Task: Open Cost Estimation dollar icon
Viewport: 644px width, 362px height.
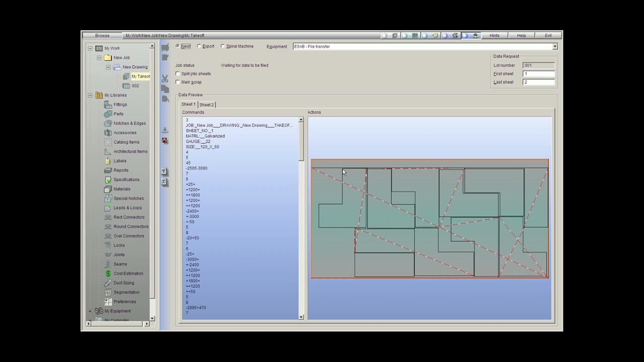Action: pos(108,274)
